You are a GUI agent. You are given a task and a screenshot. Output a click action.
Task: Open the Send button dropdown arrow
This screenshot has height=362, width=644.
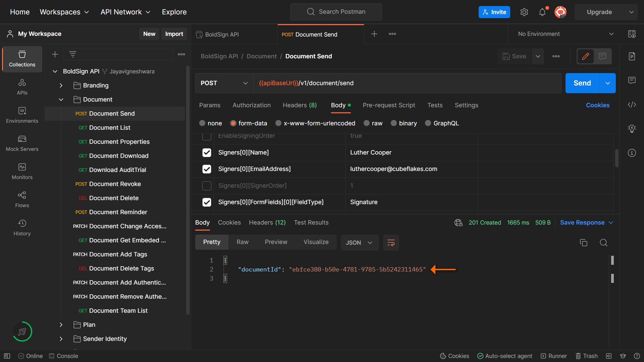607,83
